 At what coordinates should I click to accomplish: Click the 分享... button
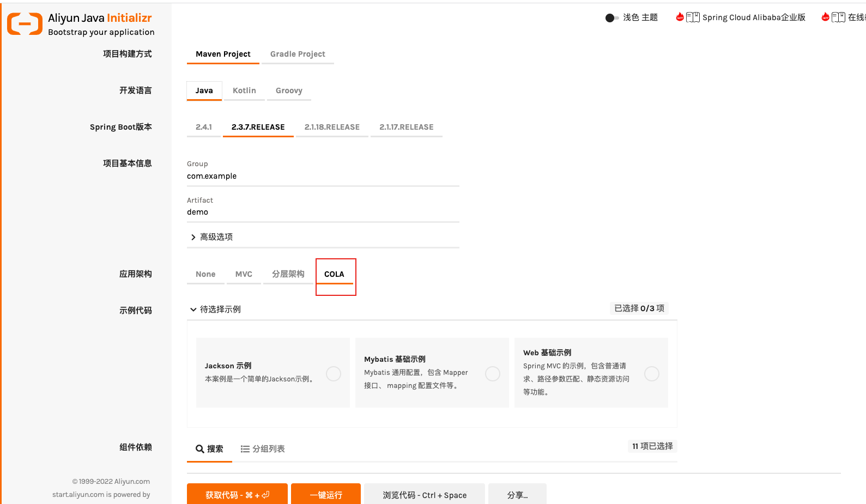pyautogui.click(x=517, y=495)
